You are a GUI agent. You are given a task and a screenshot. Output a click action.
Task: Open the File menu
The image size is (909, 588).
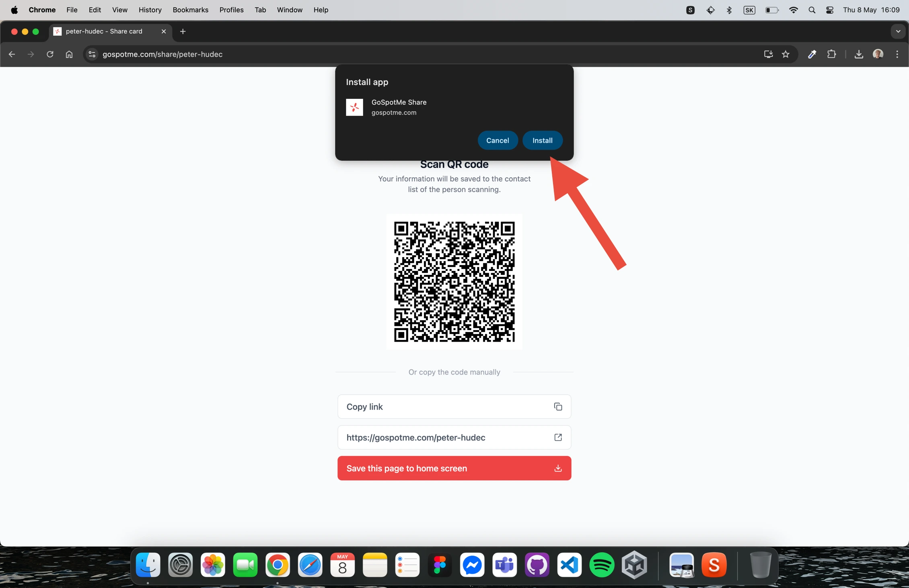coord(72,10)
